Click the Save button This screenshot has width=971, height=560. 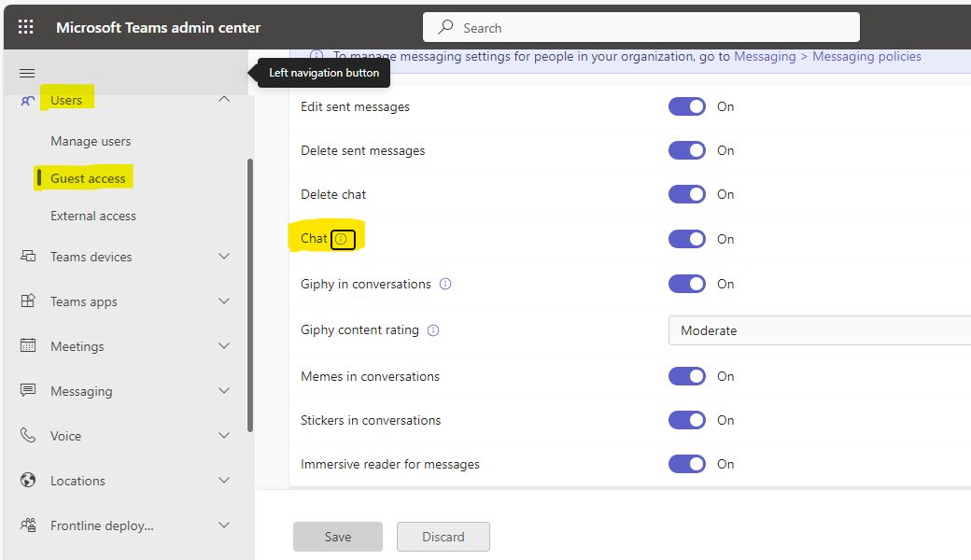pyautogui.click(x=337, y=536)
